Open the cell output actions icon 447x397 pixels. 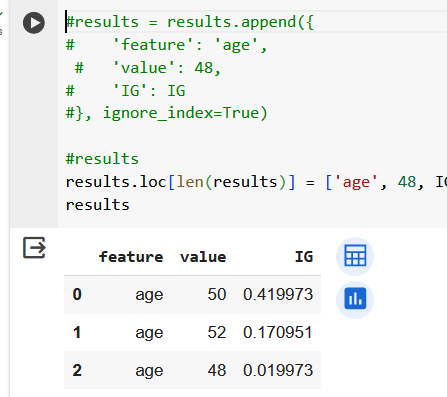point(34,248)
